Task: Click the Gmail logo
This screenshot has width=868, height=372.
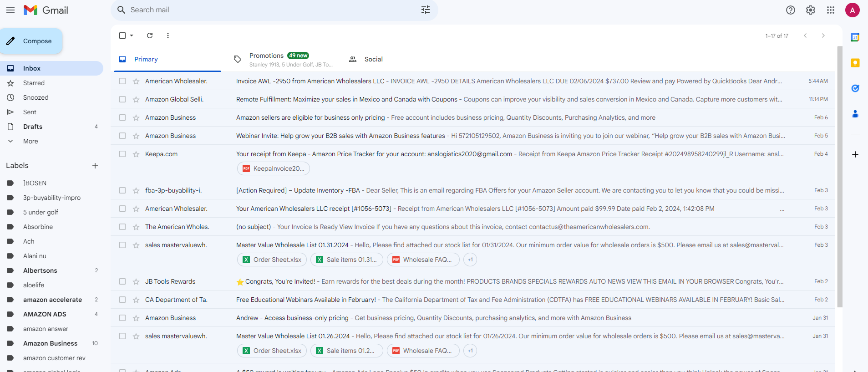Action: click(x=46, y=10)
